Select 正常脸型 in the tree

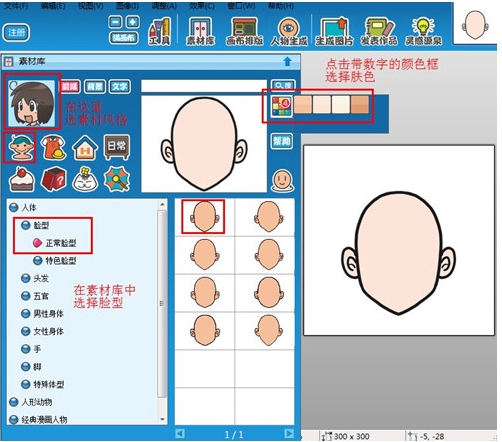(x=61, y=243)
